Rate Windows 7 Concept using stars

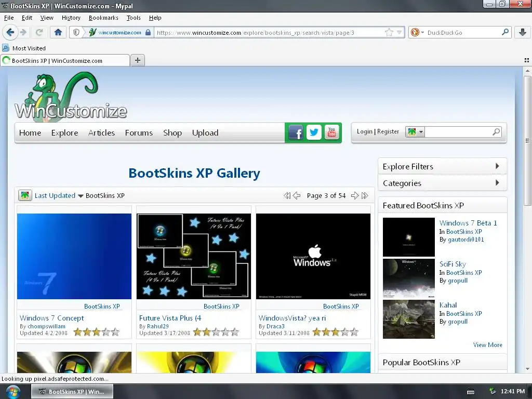tap(96, 332)
